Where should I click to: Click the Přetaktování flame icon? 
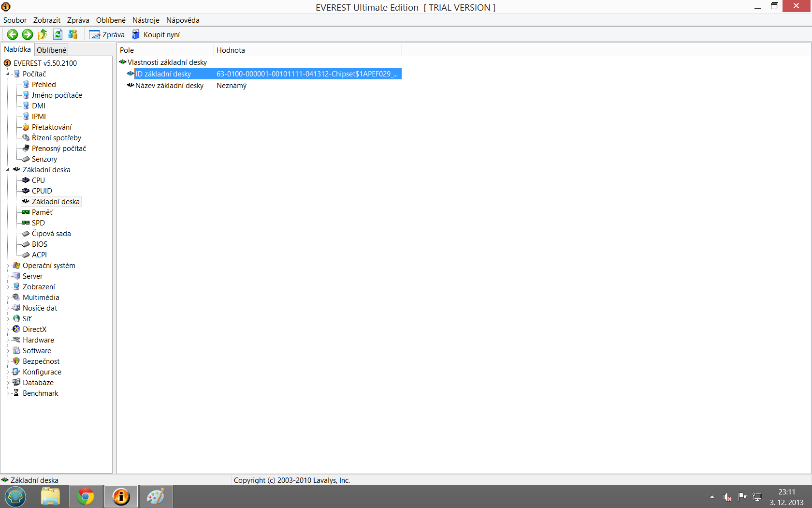click(x=26, y=127)
